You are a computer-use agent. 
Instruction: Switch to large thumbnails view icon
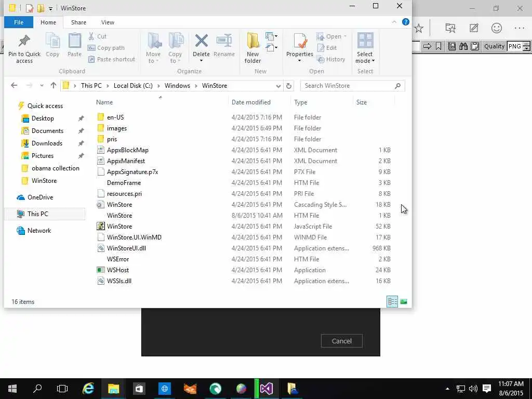coord(403,302)
